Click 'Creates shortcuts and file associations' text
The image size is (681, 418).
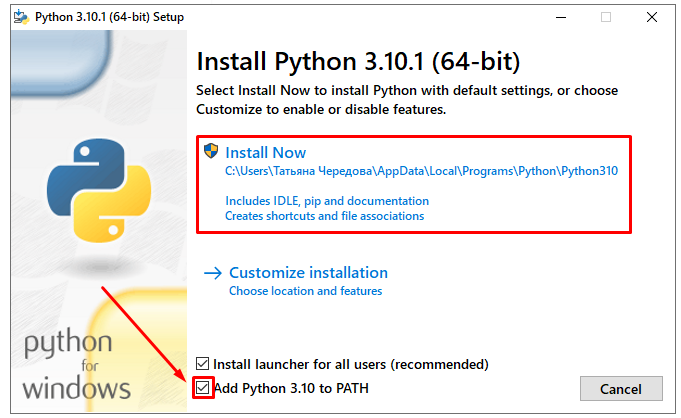[x=324, y=216]
